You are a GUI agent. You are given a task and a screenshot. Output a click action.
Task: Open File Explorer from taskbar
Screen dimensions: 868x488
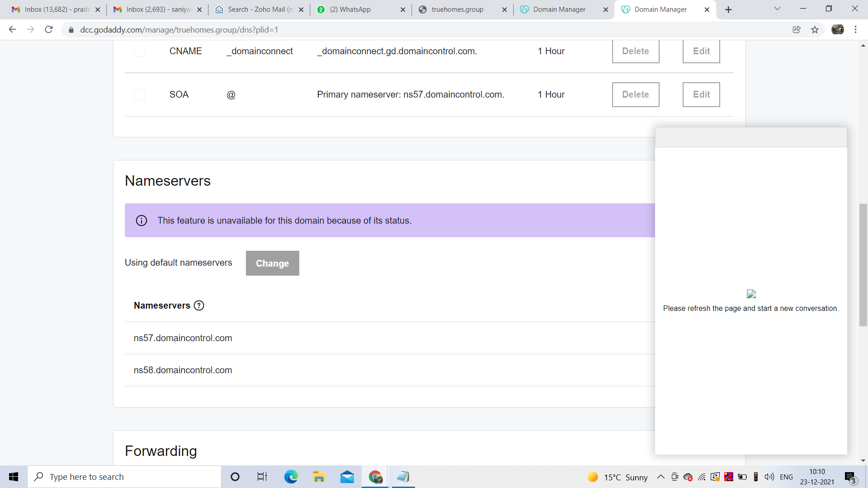pyautogui.click(x=319, y=477)
